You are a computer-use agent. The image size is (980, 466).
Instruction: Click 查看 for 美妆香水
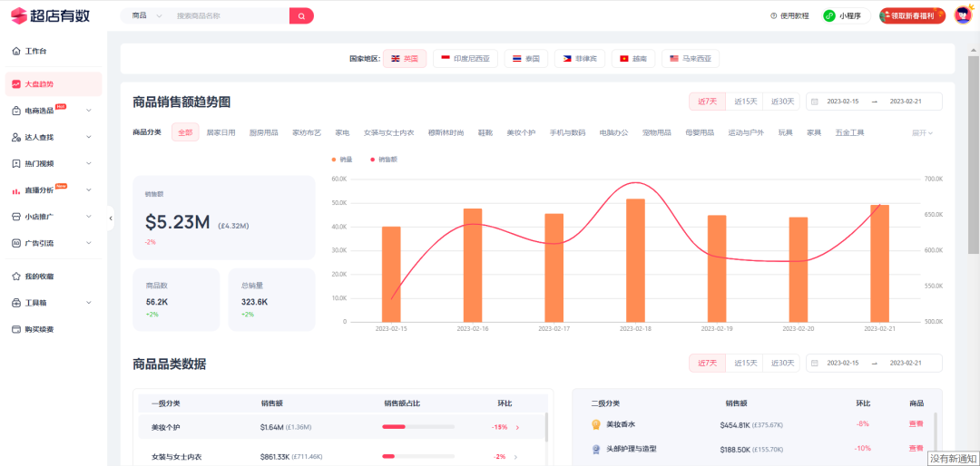(x=916, y=424)
